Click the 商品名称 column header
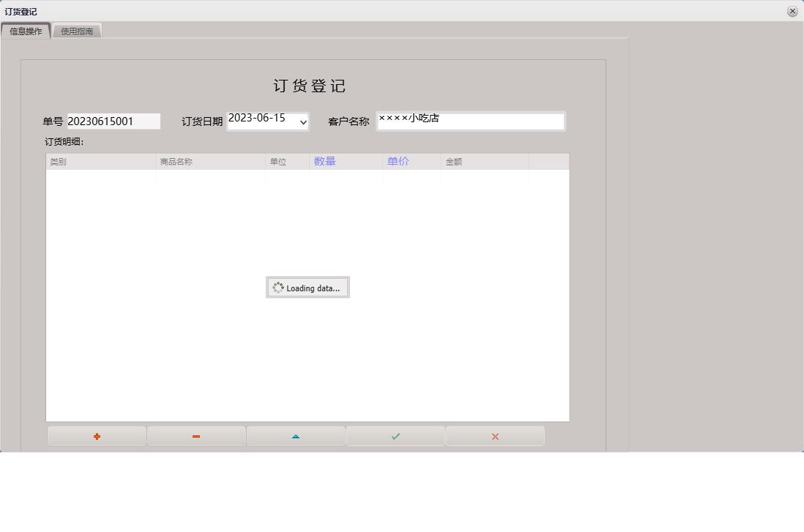Viewport: 804px width, 532px height. tap(210, 162)
